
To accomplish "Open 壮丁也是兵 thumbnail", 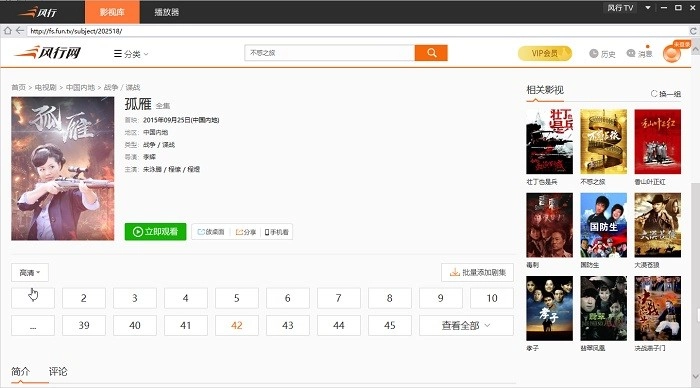I will tap(550, 142).
